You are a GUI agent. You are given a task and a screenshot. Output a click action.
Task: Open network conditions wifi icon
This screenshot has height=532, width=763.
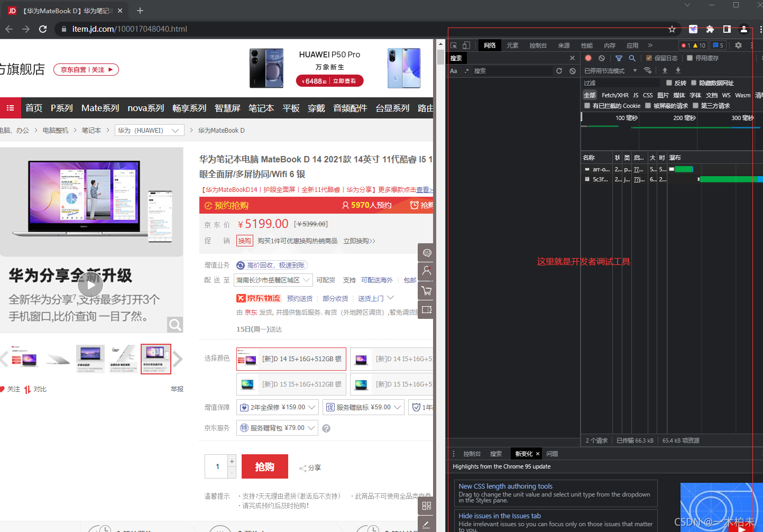(x=648, y=70)
